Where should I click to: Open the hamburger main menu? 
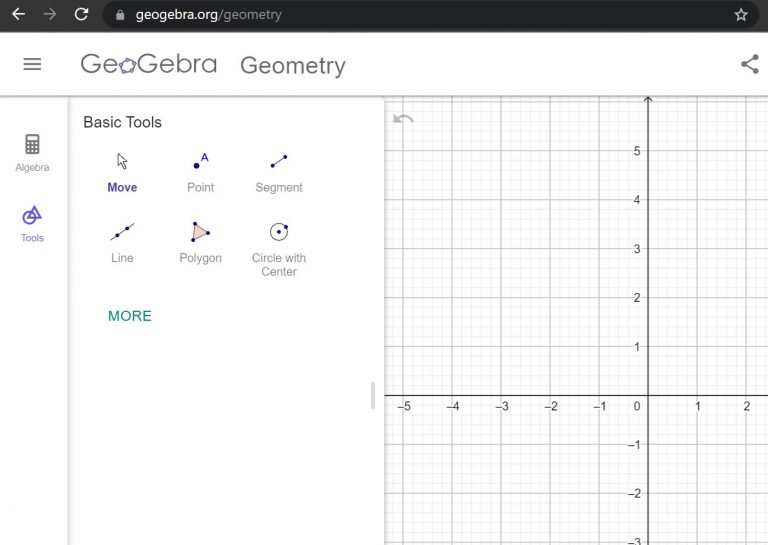point(32,64)
